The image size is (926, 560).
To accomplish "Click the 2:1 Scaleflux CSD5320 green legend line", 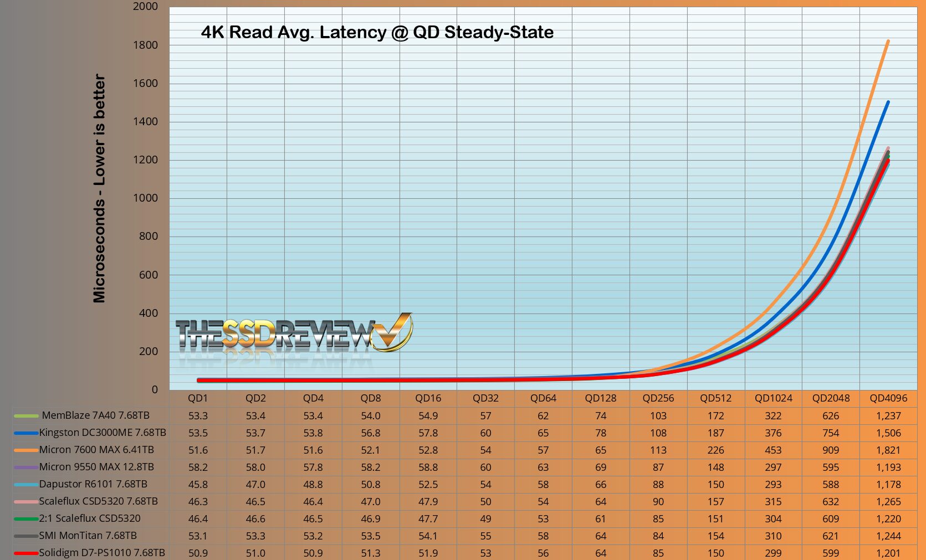I will pyautogui.click(x=26, y=519).
